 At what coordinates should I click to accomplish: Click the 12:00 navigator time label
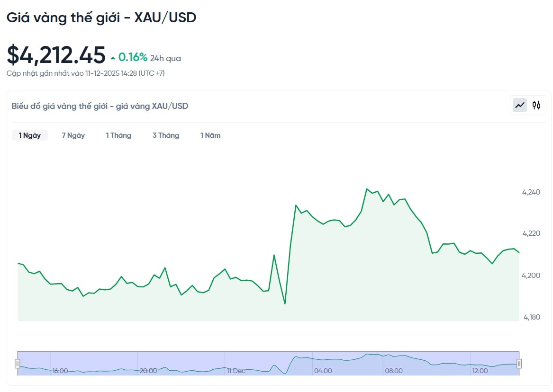tap(480, 371)
